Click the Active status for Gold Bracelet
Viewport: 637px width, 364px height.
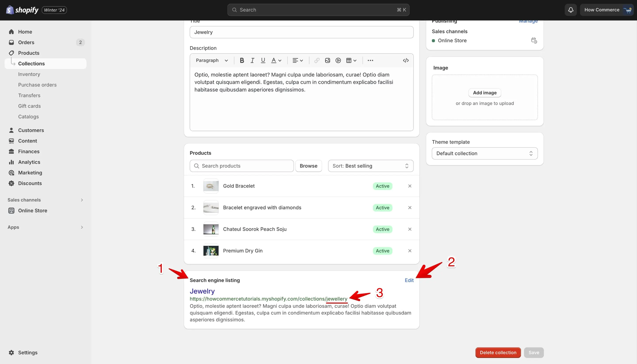click(x=382, y=186)
